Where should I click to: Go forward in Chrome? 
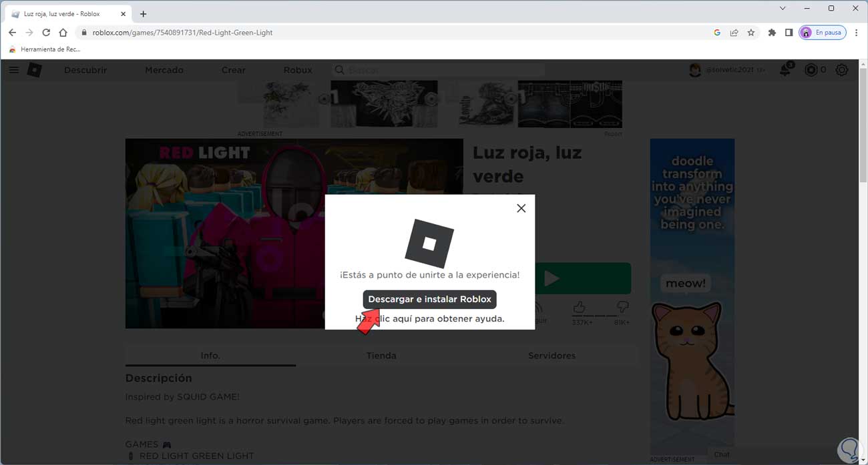(29, 32)
